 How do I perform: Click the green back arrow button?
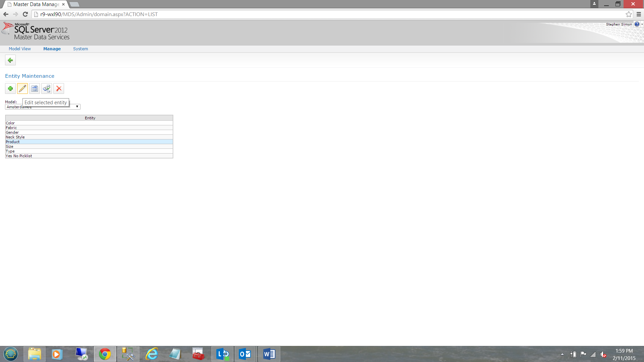(10, 60)
